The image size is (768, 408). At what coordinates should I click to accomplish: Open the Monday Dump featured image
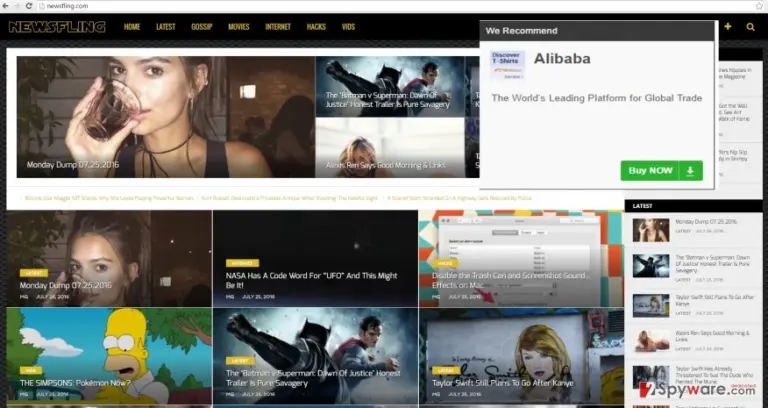pos(166,117)
